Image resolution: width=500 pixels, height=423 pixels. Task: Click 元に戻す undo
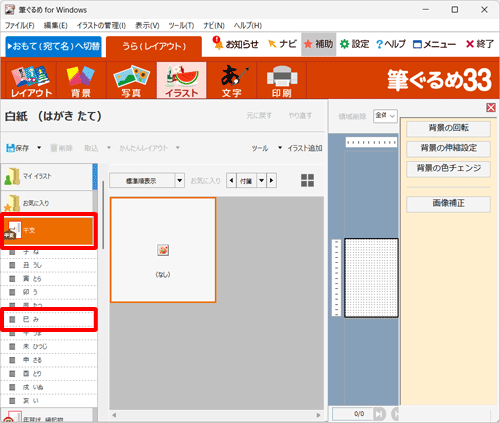point(259,116)
